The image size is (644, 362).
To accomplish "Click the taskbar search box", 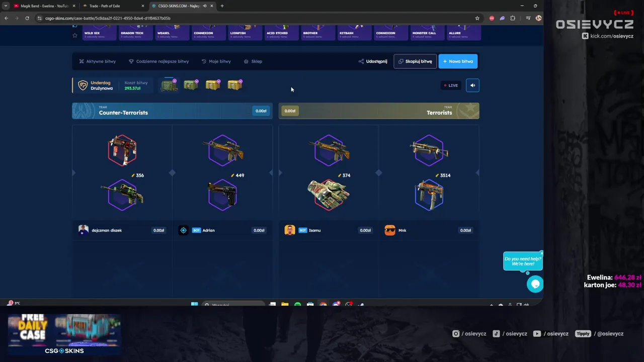I will [233, 304].
